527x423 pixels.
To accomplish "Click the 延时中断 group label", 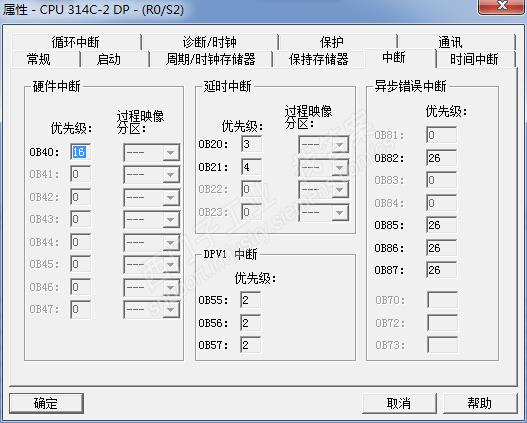I will (227, 86).
